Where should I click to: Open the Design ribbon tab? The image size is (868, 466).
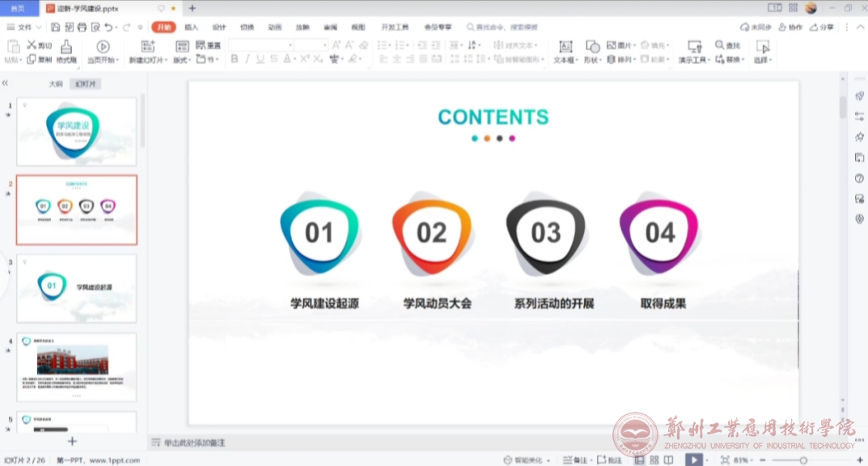pos(218,28)
